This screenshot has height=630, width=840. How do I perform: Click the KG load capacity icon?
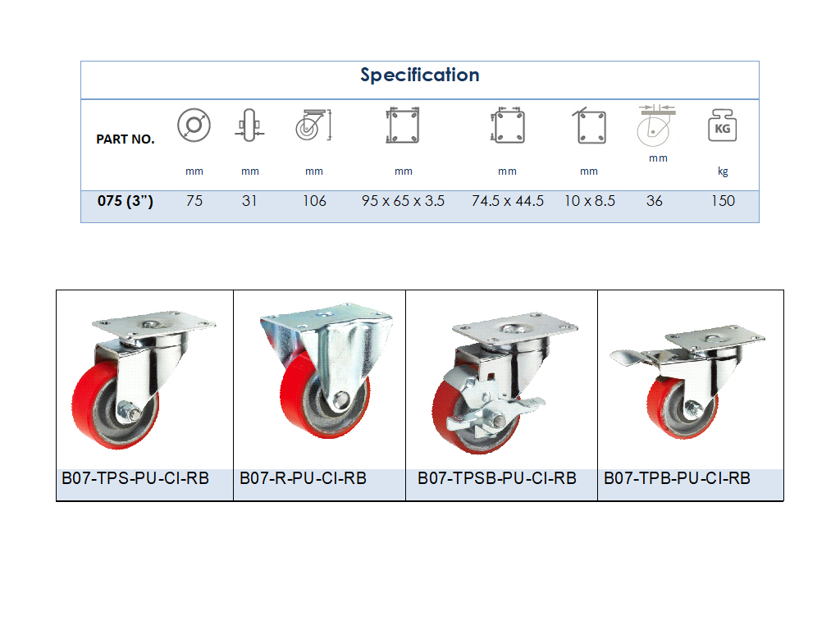pyautogui.click(x=722, y=126)
